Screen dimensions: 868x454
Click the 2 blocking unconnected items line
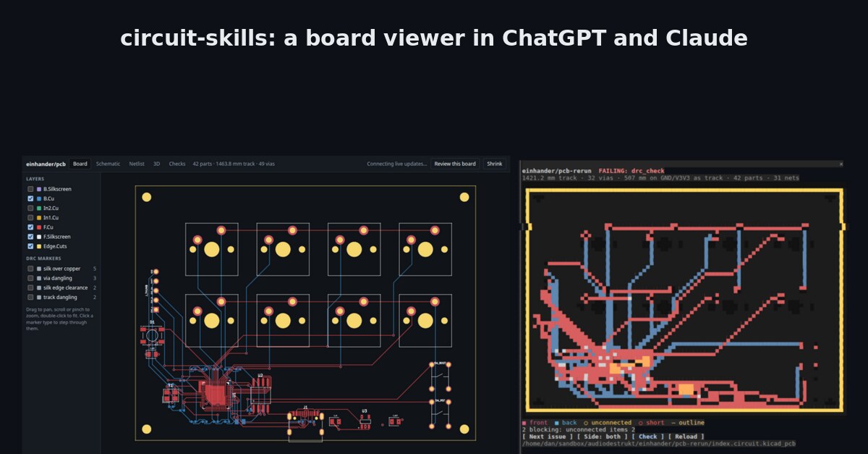(x=579, y=429)
